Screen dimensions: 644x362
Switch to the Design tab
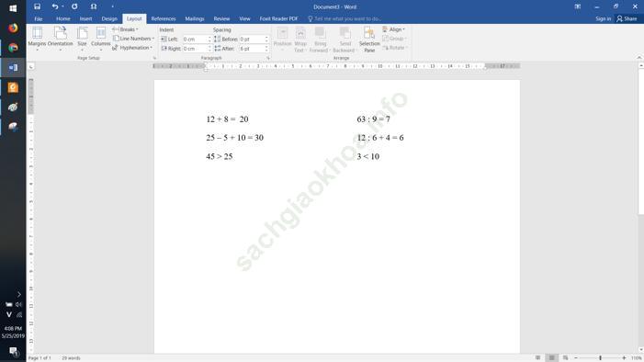[x=109, y=19]
